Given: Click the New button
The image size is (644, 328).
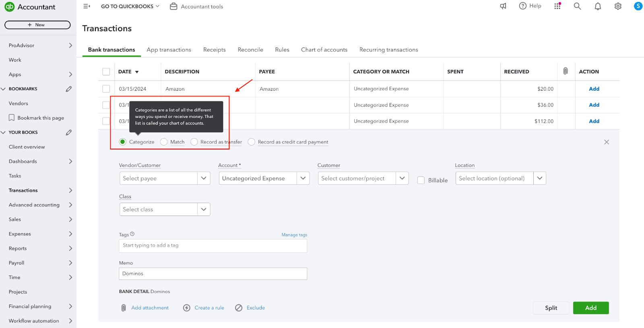Looking at the screenshot, I should point(37,25).
